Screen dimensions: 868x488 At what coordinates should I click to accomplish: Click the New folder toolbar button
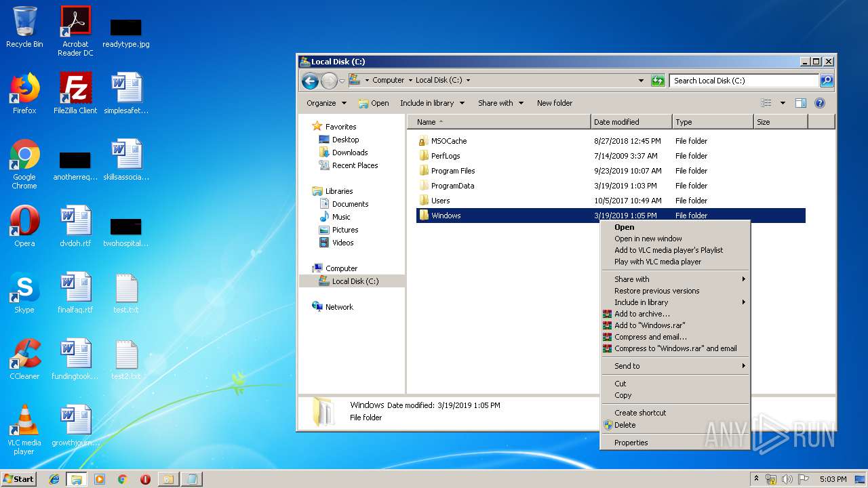pos(555,103)
